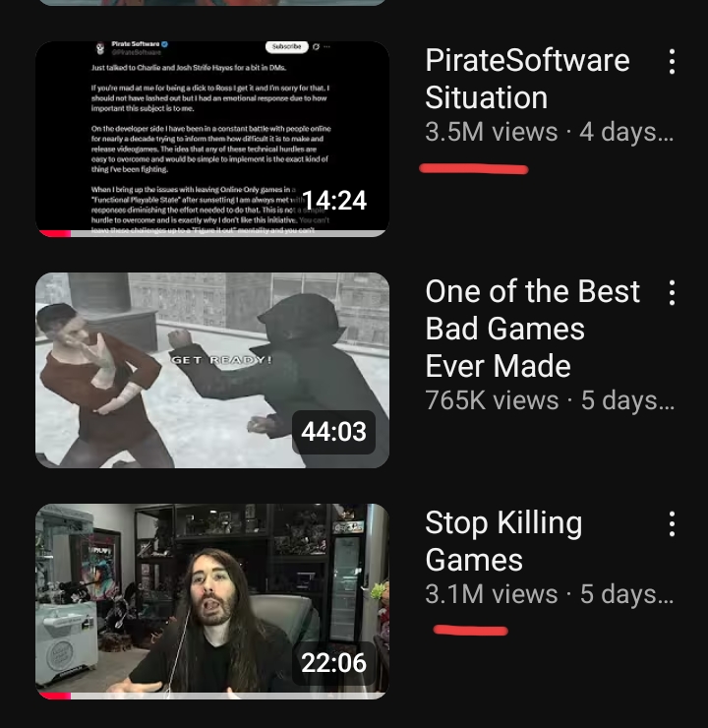
Task: Click the Stop Killing Games title
Action: coord(503,541)
